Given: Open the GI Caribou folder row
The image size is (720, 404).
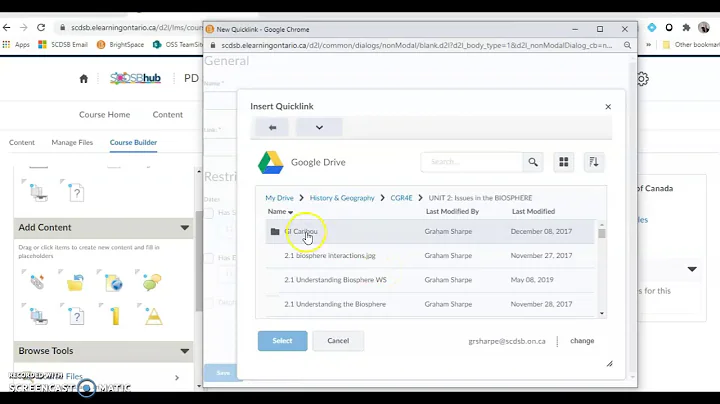Looking at the screenshot, I should (x=430, y=231).
